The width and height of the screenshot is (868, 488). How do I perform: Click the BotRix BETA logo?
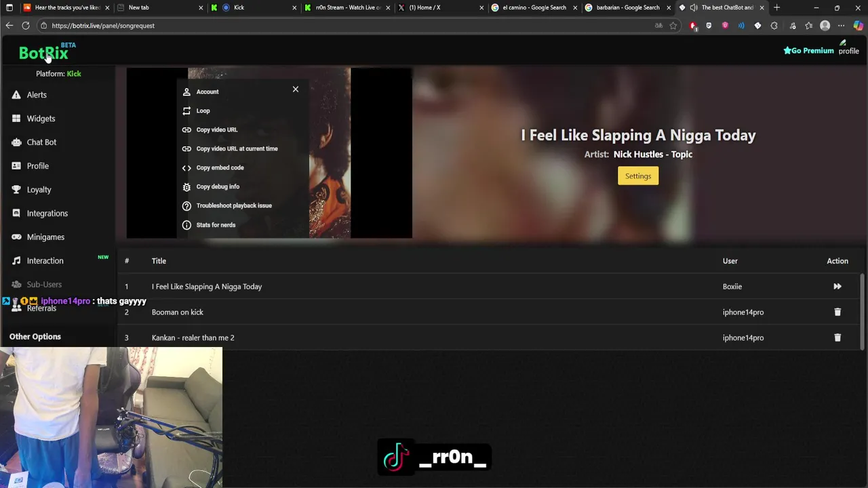47,52
